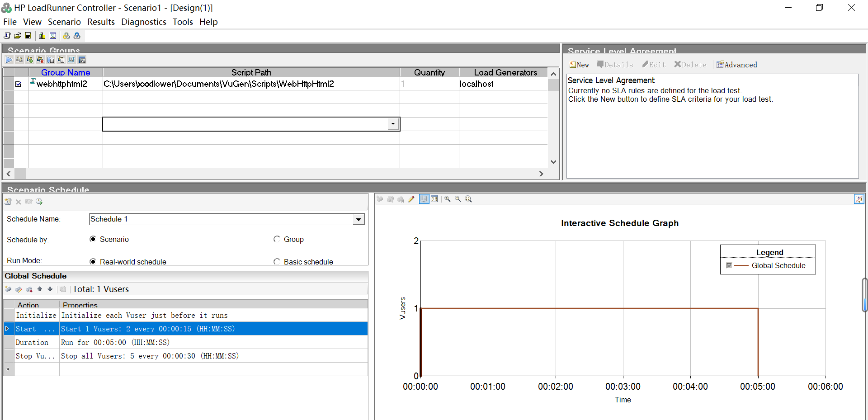868x420 pixels.
Task: Click the Virtual Users icon
Action: (x=19, y=60)
